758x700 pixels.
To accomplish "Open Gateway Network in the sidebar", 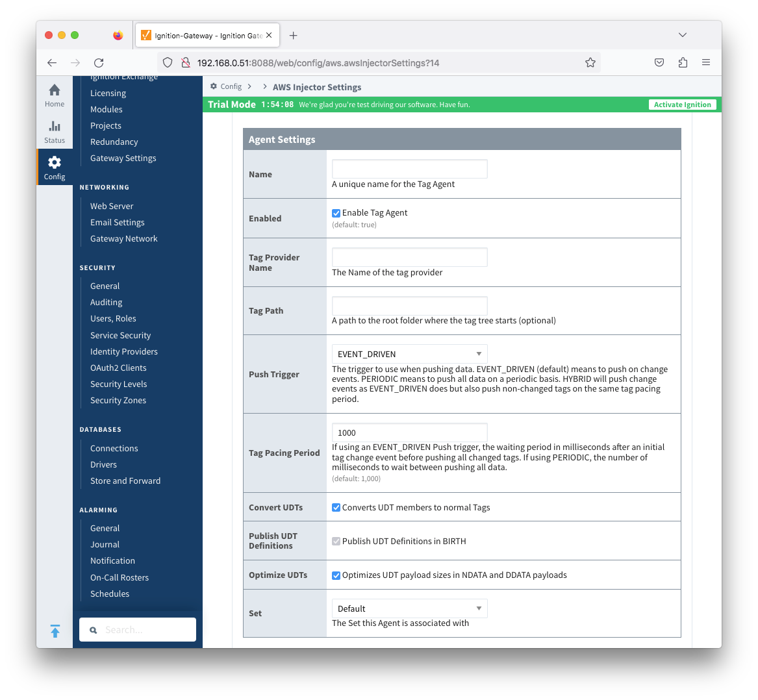I will click(x=123, y=238).
